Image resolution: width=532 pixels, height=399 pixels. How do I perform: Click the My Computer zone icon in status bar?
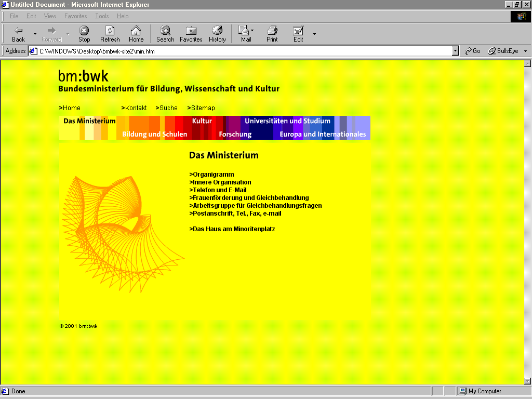tap(462, 391)
